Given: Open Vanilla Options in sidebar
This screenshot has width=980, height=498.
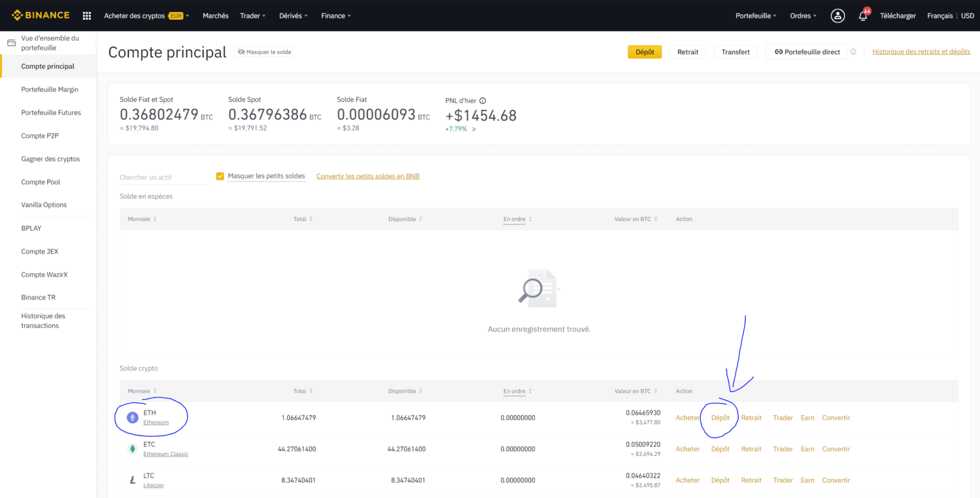Looking at the screenshot, I should click(x=44, y=205).
